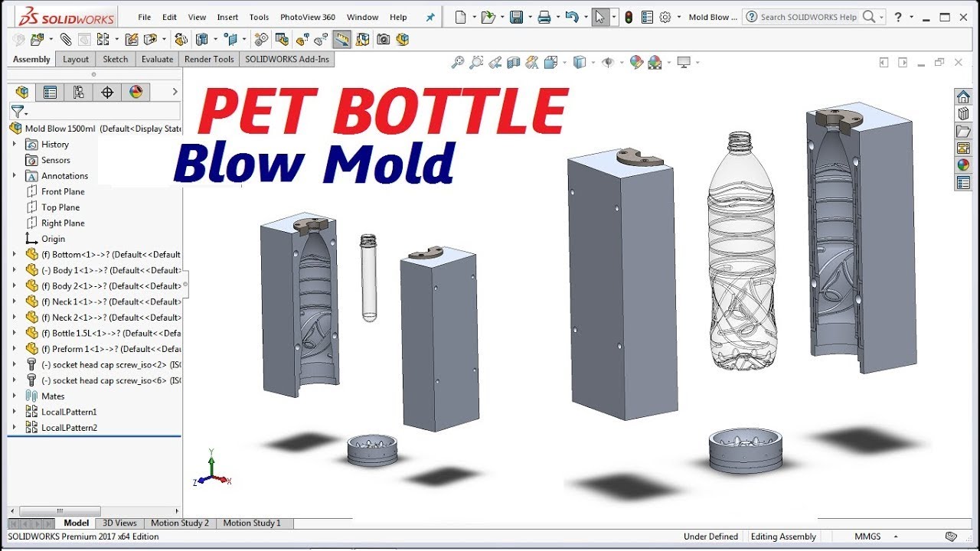Open the Section View tool
The image size is (980, 551).
[514, 63]
